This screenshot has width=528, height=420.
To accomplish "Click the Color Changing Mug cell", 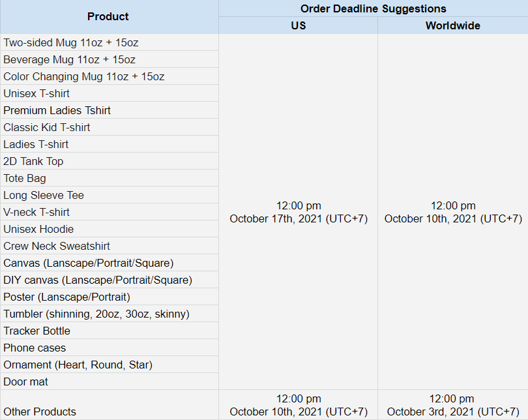I will click(x=84, y=76).
